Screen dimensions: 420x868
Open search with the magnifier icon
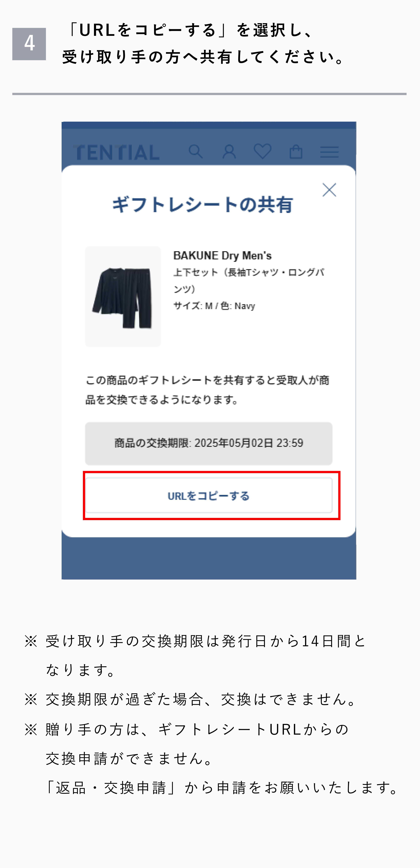coord(196,152)
